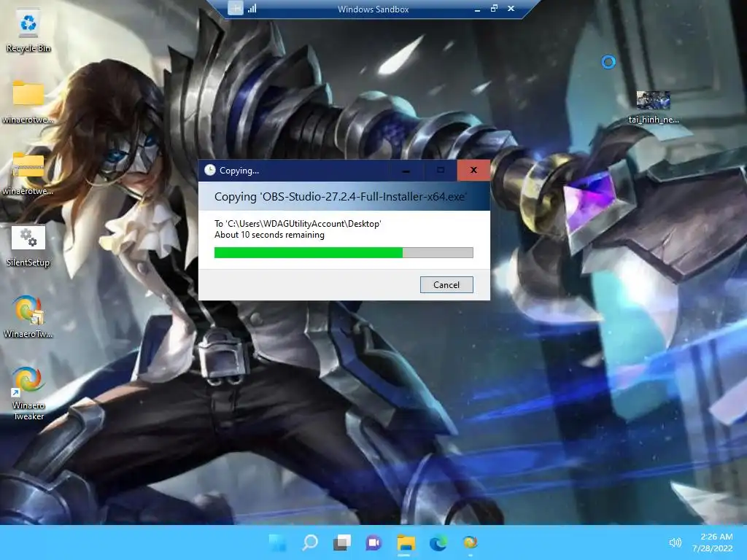This screenshot has width=747, height=560.
Task: Open the Start menu on the taskbar
Action: point(278,542)
